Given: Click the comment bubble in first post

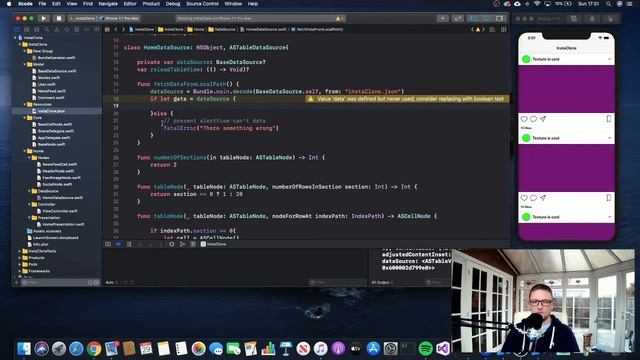Looking at the screenshot, I should coord(533,119).
